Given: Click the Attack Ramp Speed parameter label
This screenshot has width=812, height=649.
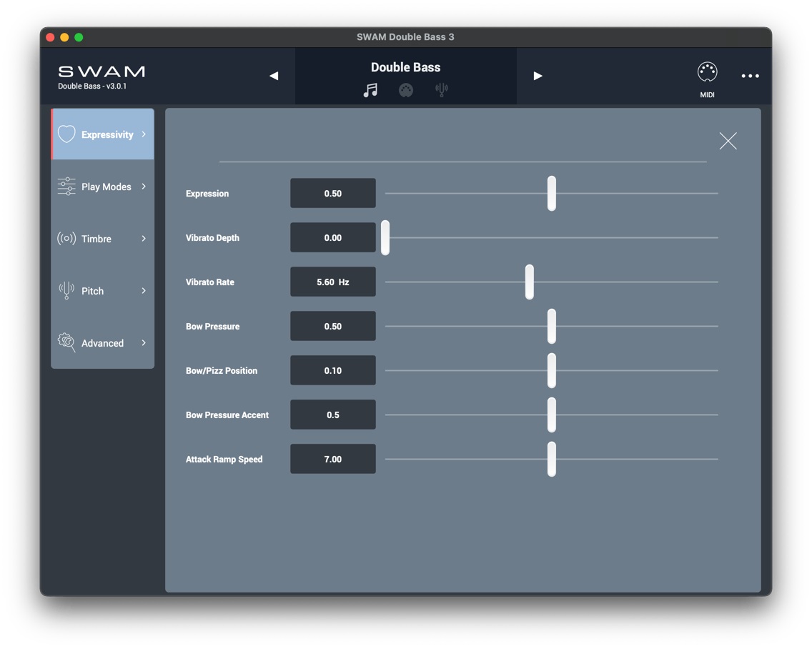Looking at the screenshot, I should click(224, 460).
